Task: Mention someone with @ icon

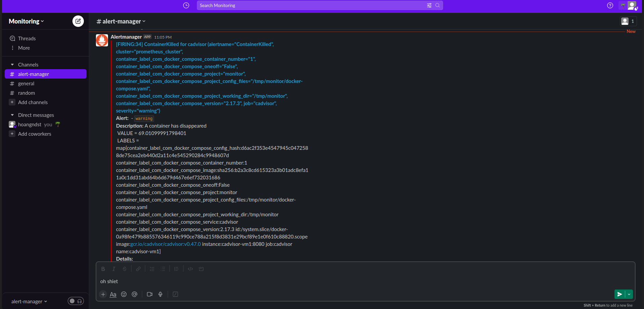Action: click(135, 295)
